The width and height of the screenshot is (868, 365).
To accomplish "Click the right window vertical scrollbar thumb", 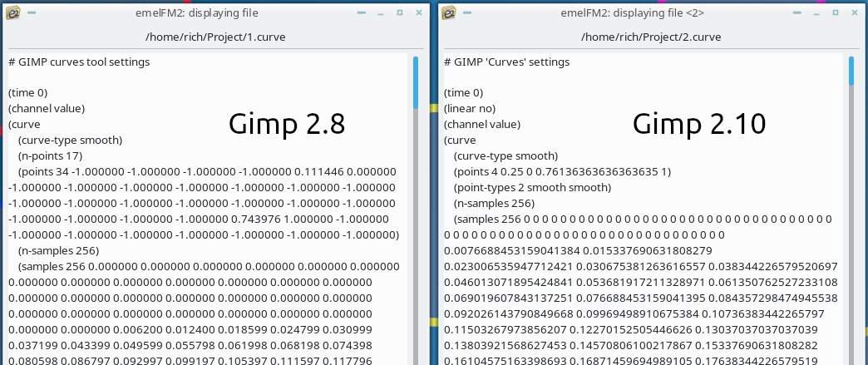I will coord(852,71).
